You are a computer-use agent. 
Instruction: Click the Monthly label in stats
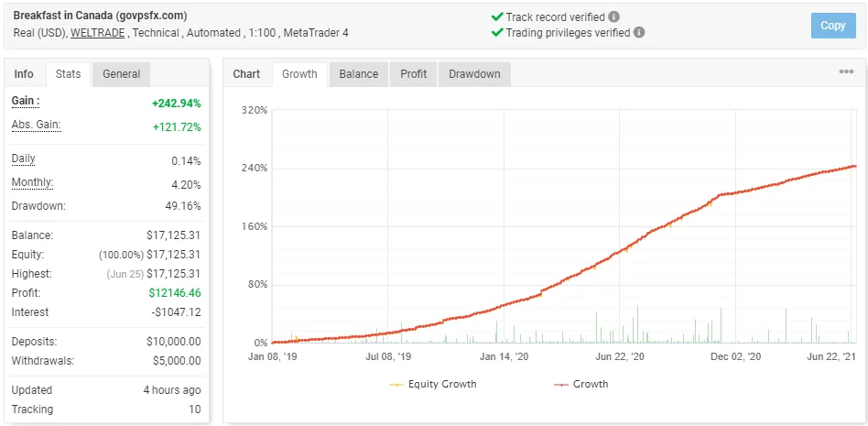click(32, 182)
